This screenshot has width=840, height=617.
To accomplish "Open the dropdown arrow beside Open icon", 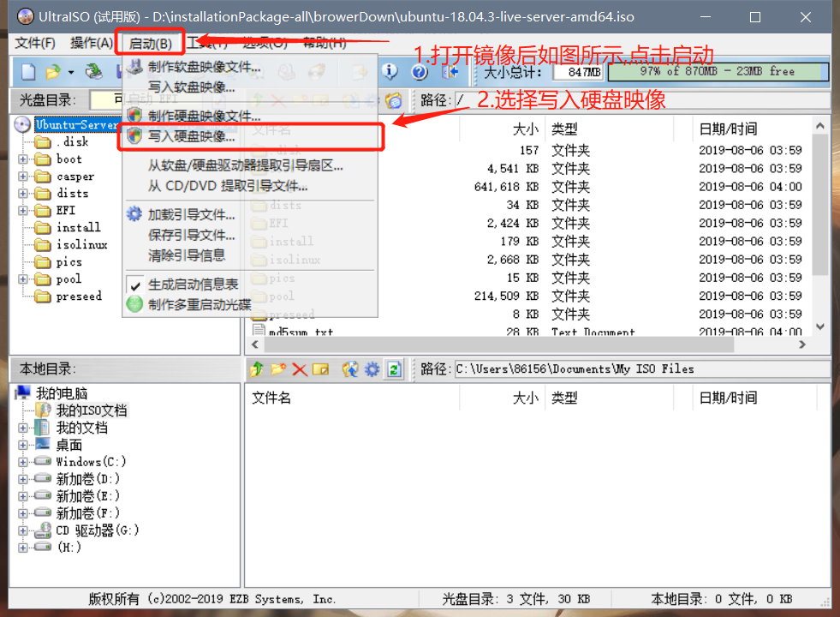I will (71, 72).
